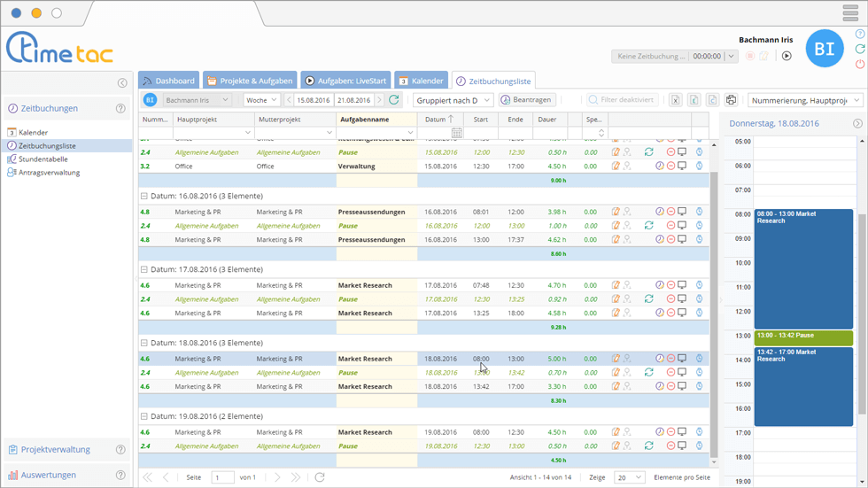Click the LiveStart play button beside the timer

tap(787, 56)
